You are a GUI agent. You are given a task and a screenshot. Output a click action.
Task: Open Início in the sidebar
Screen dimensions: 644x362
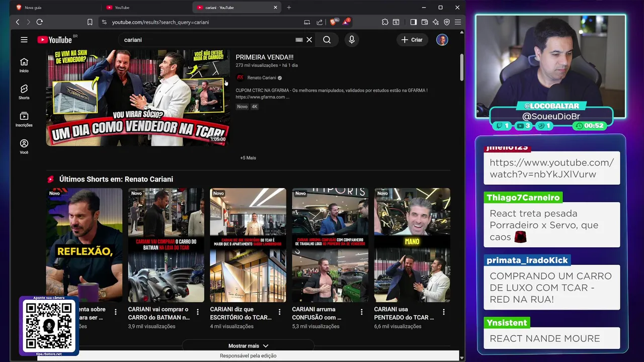tap(24, 65)
